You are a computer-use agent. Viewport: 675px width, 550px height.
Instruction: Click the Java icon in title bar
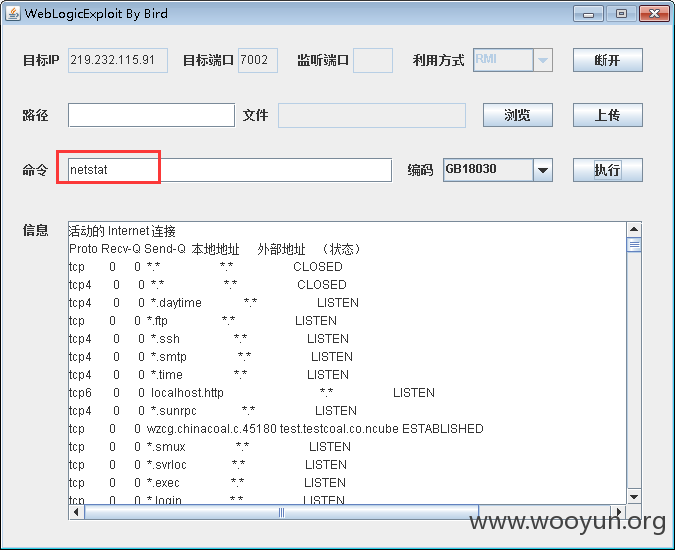point(13,13)
